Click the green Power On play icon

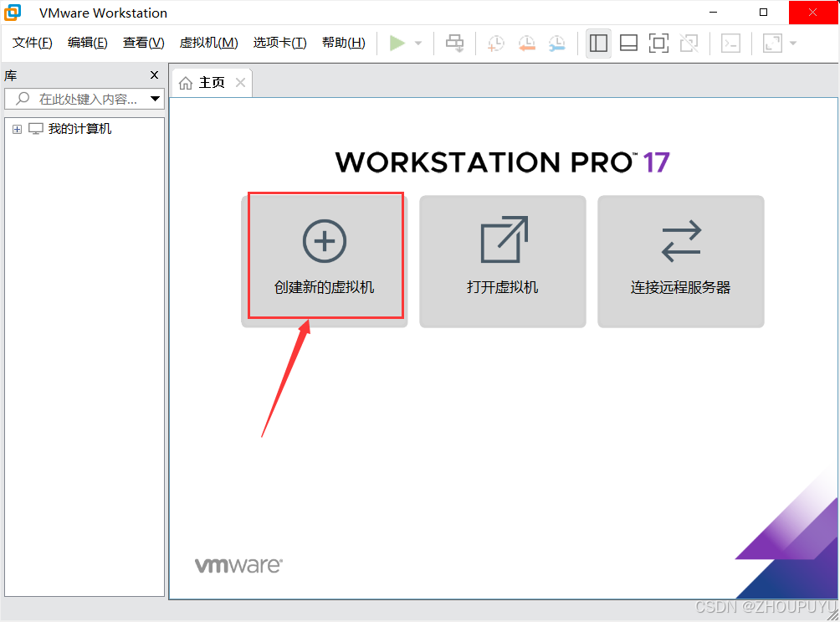pos(397,43)
